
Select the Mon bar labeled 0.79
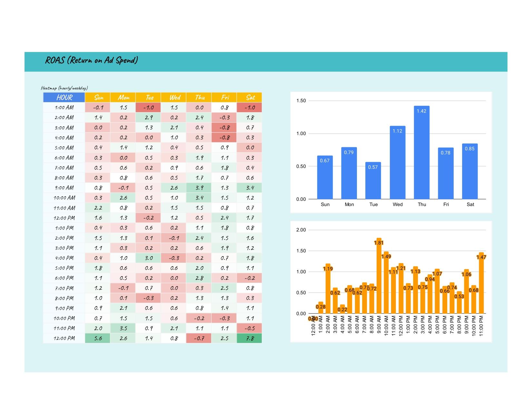(x=349, y=173)
